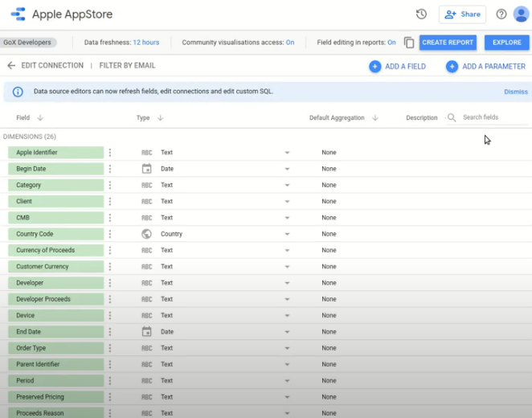Select the Customer Currency field chip
532x418 pixels.
tap(55, 266)
